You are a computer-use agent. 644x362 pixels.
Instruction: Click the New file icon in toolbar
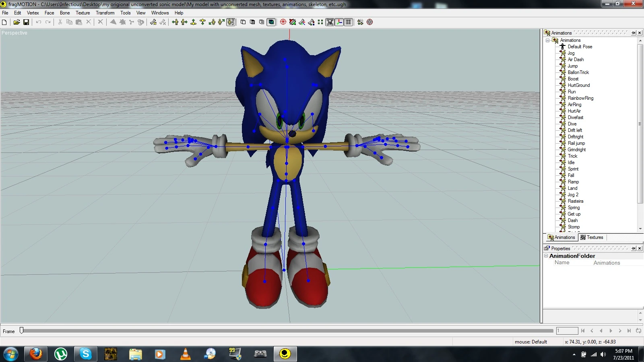point(4,22)
